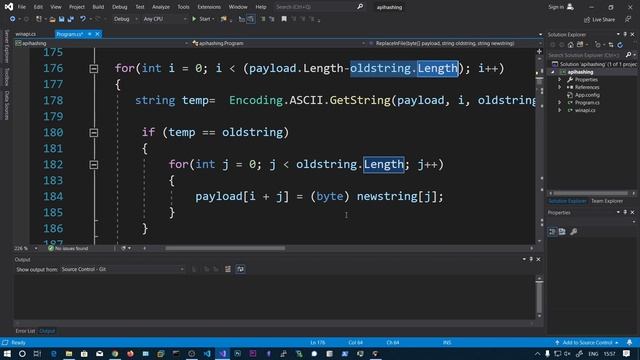The image size is (640, 360).
Task: Open File Explorer from the taskbar
Action: tap(69, 353)
